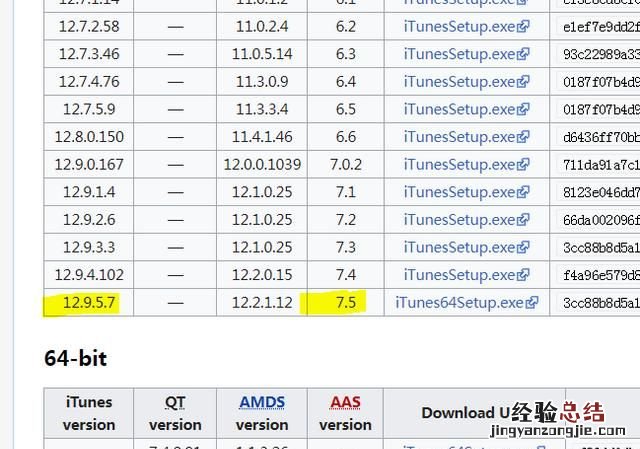The height and width of the screenshot is (449, 640).
Task: Follow the AMDS header link
Action: (x=262, y=402)
